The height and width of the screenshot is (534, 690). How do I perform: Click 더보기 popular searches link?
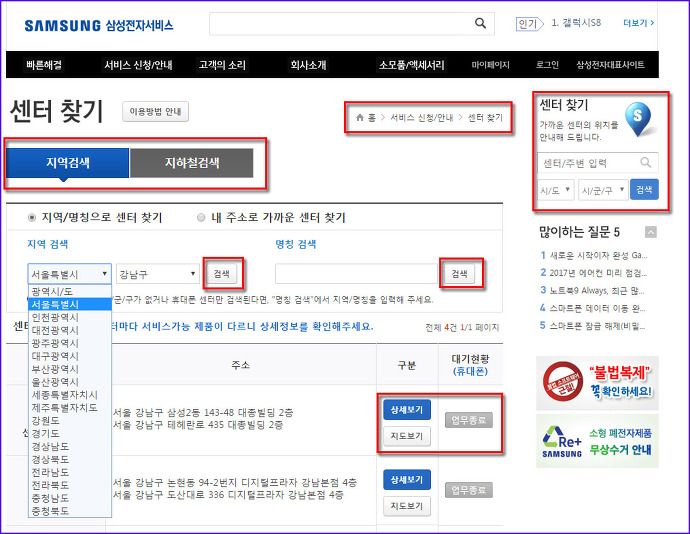pyautogui.click(x=638, y=23)
